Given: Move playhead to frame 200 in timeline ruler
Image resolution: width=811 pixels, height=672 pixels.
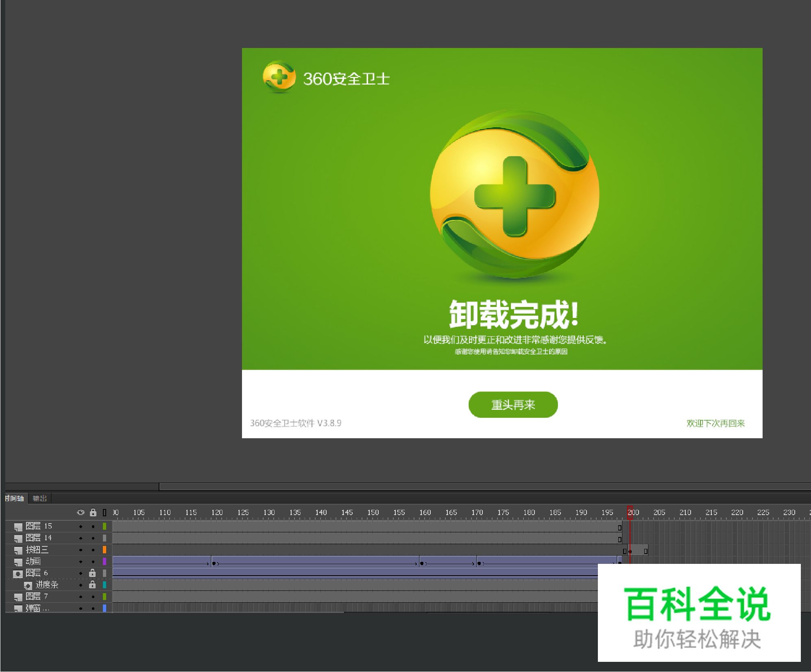Looking at the screenshot, I should pyautogui.click(x=630, y=512).
